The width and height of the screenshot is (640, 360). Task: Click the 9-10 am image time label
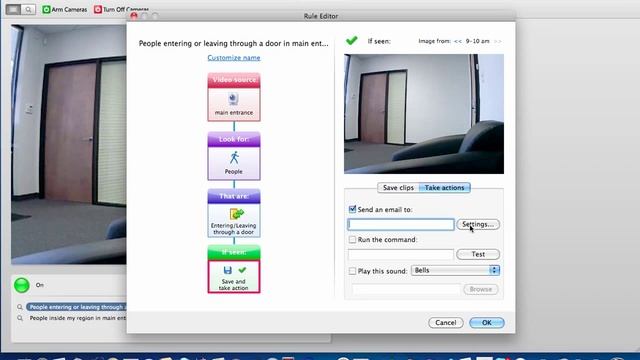click(x=477, y=41)
